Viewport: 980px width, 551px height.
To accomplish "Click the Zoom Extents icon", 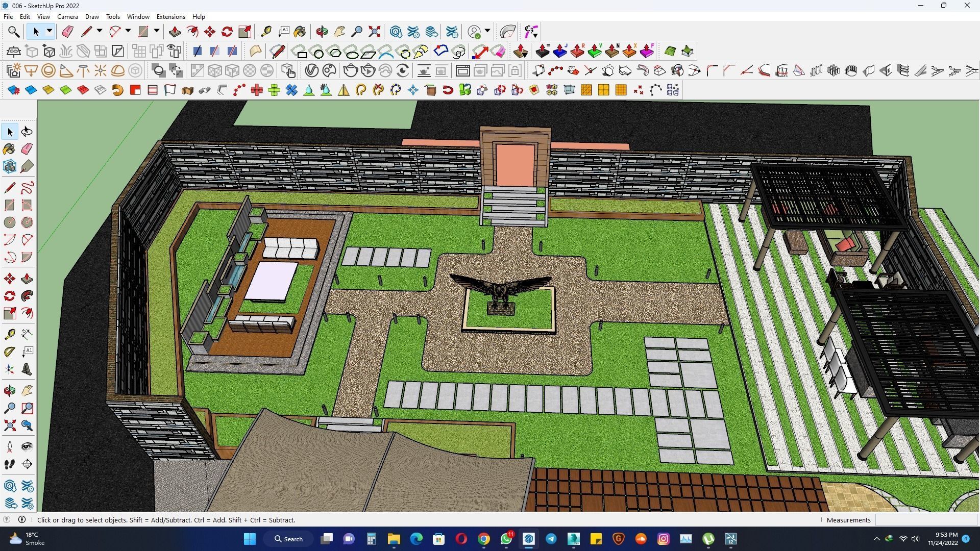I will 374,32.
